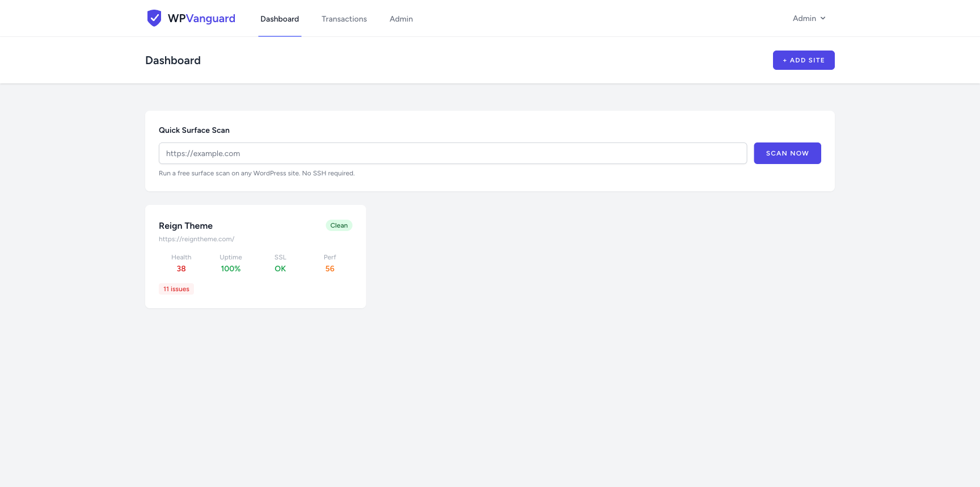Click the Add Site button
The height and width of the screenshot is (487, 980).
[x=804, y=60]
